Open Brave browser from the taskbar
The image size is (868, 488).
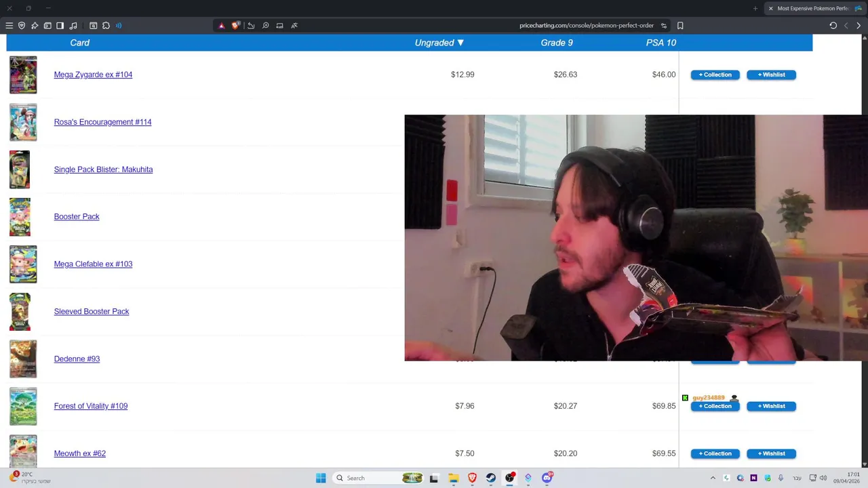(x=472, y=478)
